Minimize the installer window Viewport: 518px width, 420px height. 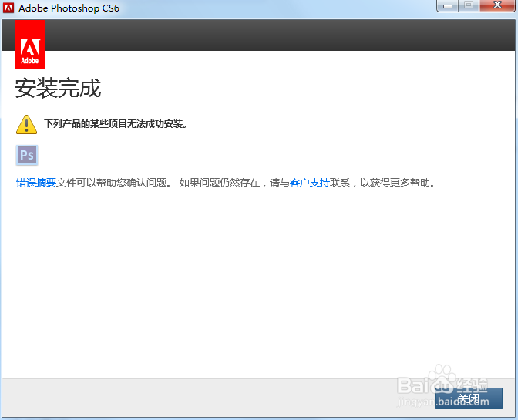tap(448, 5)
